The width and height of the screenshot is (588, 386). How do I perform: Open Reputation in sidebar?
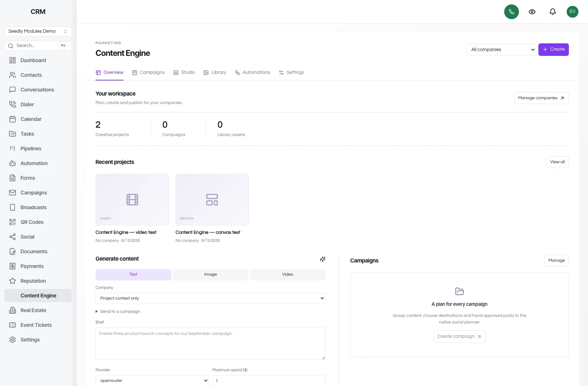[38, 281]
